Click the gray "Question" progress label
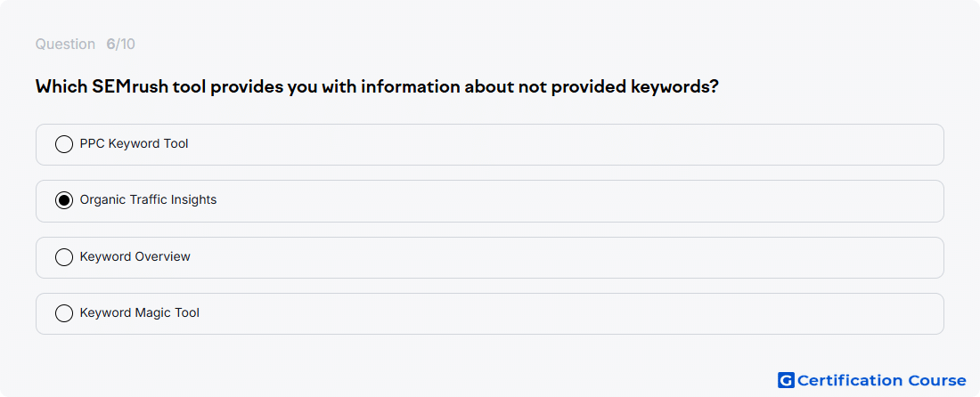This screenshot has width=980, height=397. coord(65,45)
